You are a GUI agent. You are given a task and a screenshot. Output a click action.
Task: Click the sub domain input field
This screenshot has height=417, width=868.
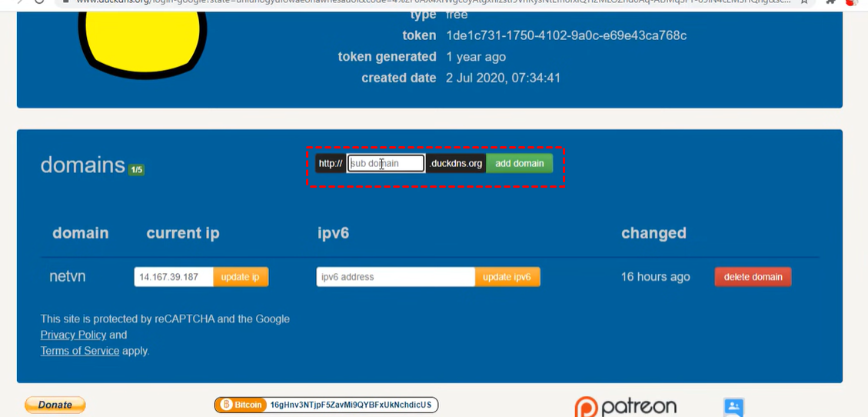point(386,163)
